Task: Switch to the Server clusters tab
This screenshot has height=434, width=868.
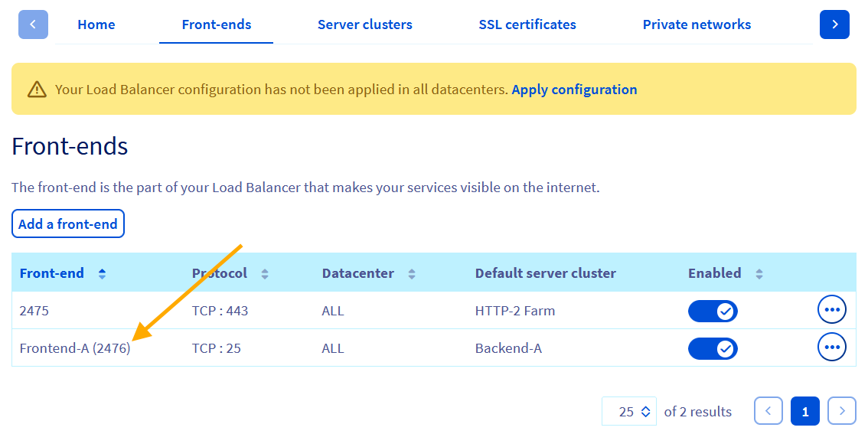Action: tap(365, 24)
